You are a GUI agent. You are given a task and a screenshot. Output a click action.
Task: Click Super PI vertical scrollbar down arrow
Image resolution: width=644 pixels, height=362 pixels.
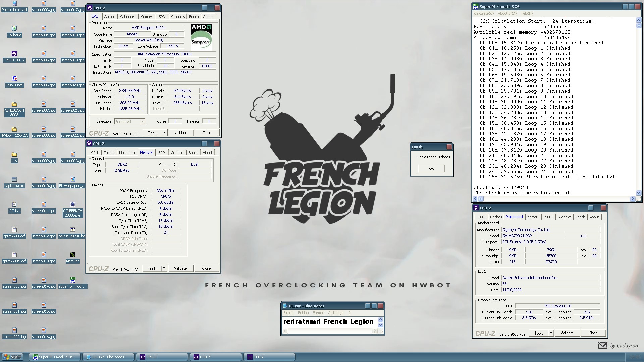638,193
